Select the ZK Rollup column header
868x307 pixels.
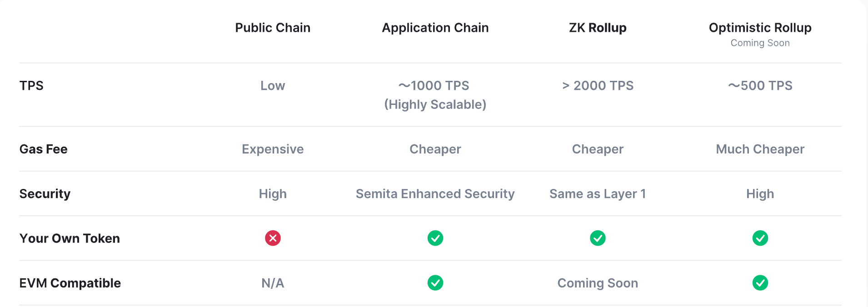click(x=598, y=28)
